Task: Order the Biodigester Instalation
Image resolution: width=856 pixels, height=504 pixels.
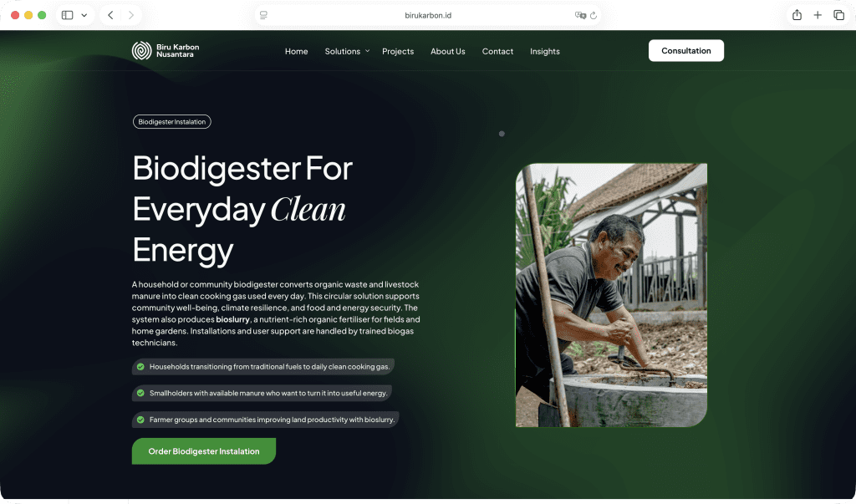Action: (204, 451)
